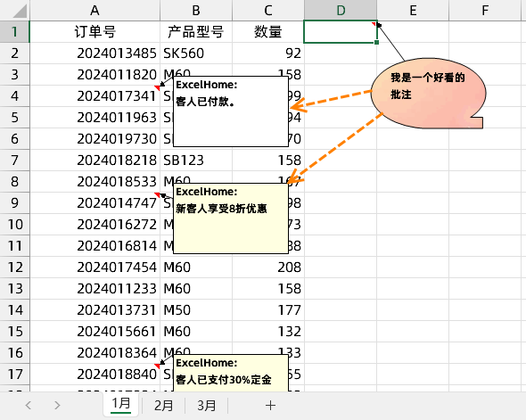Select column D header
This screenshot has width=526, height=420.
click(x=341, y=10)
